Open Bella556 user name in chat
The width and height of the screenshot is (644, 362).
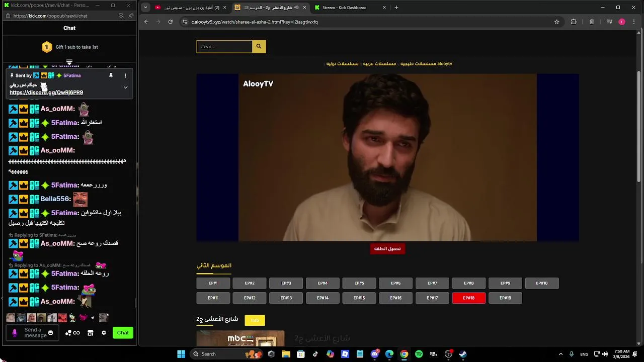click(55, 199)
